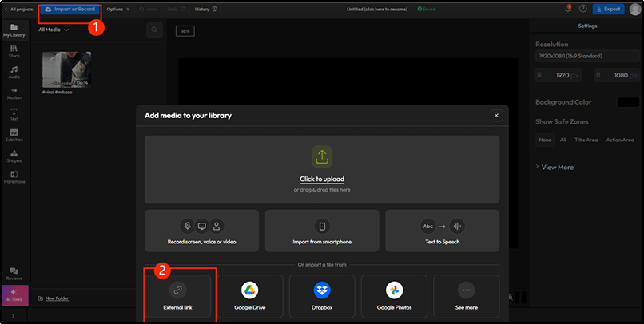The height and width of the screenshot is (324, 644).
Task: Open History
Action: click(x=206, y=9)
